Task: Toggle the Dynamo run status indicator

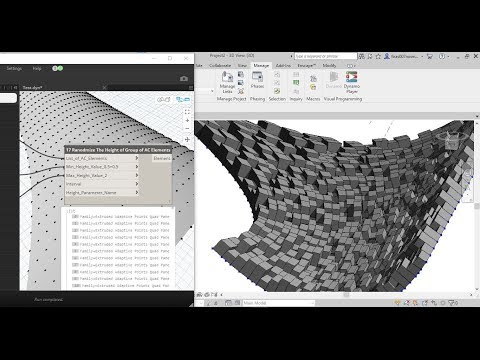Action: (58, 68)
